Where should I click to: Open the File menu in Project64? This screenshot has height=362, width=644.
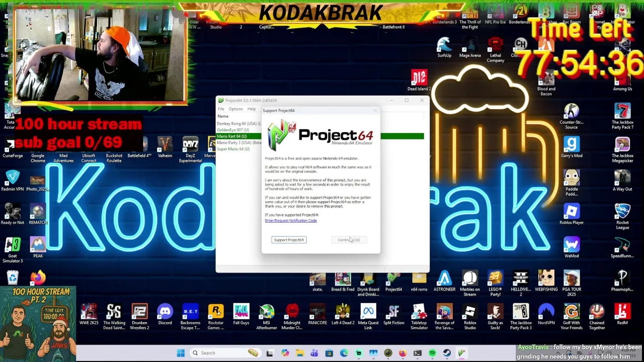coord(221,109)
